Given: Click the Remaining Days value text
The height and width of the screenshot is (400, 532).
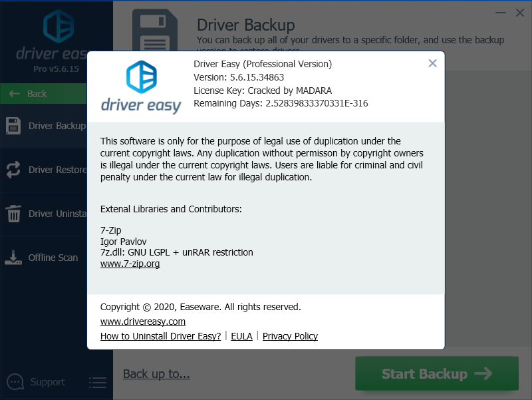Looking at the screenshot, I should (x=317, y=103).
